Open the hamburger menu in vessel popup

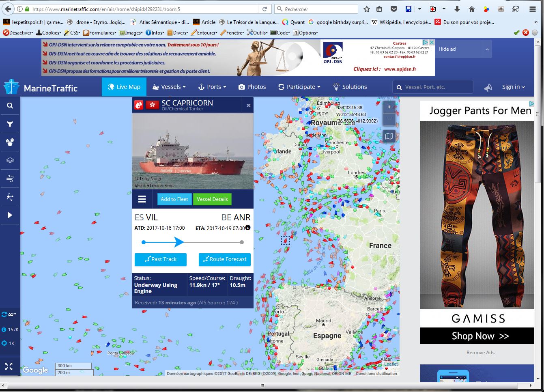coord(142,199)
